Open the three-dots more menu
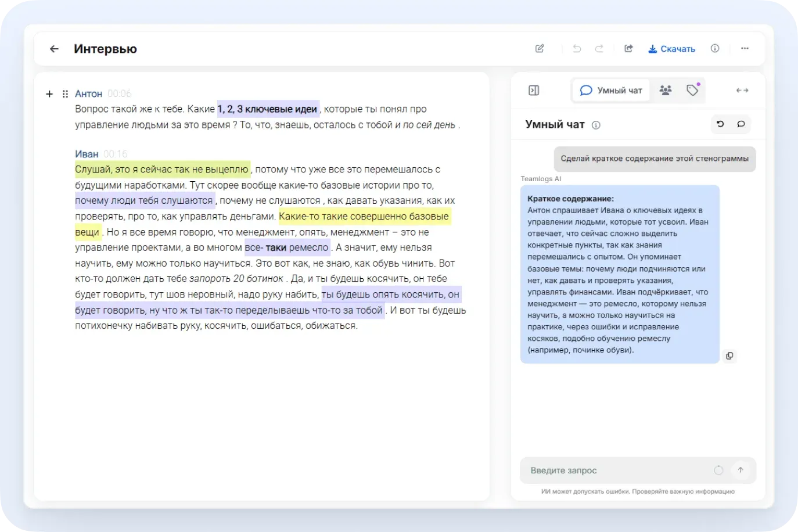Image resolution: width=798 pixels, height=532 pixels. [x=745, y=49]
